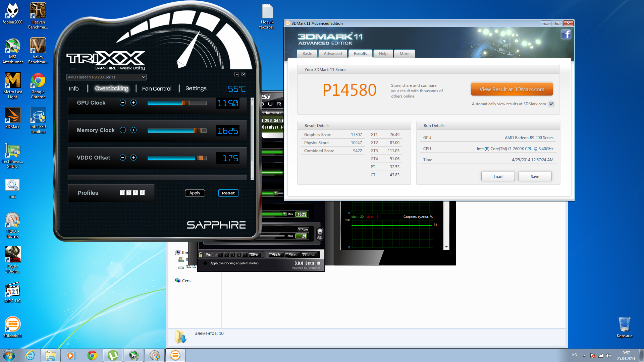Decrease Memory Clock with minus icon
Image resolution: width=644 pixels, height=362 pixels.
(123, 130)
